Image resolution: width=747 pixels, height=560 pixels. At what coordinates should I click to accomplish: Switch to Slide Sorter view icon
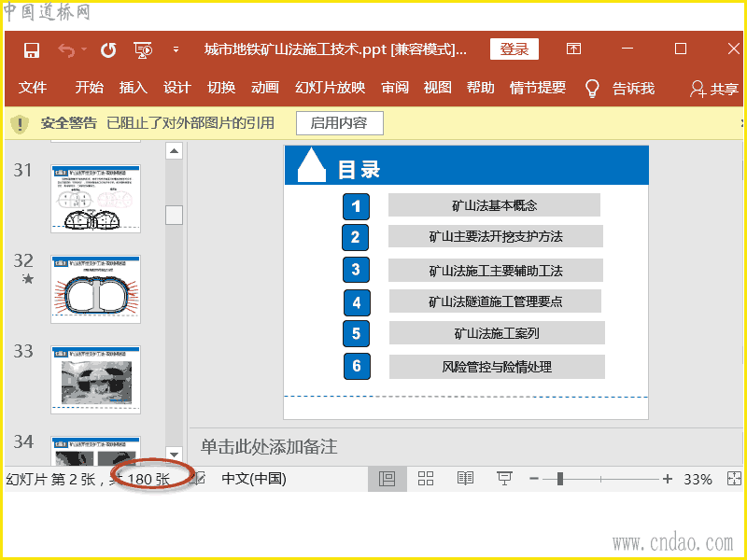click(x=426, y=479)
